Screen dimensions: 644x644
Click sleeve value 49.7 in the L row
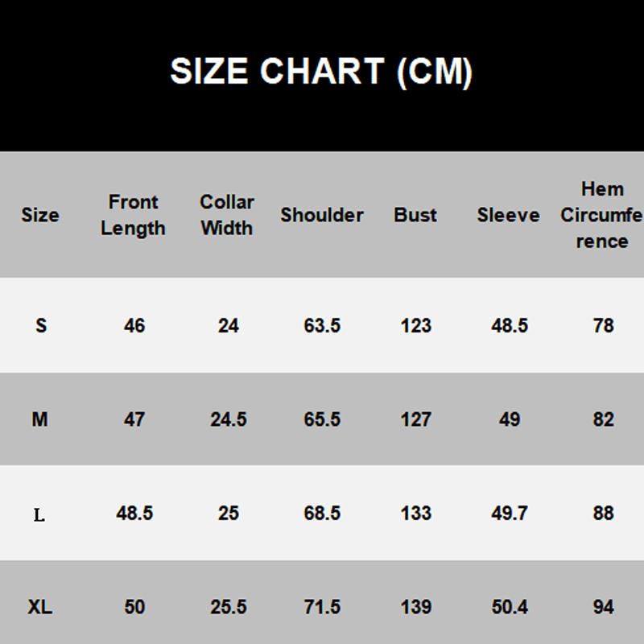tap(510, 513)
